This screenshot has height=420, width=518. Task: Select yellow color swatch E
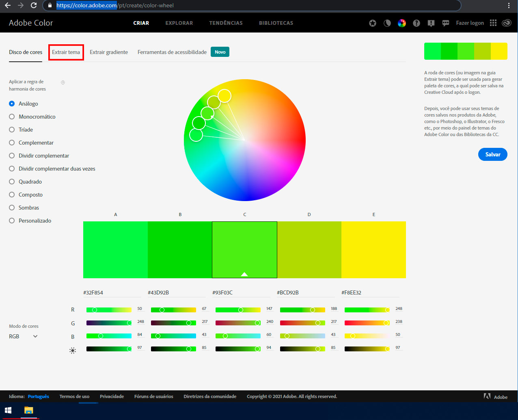pyautogui.click(x=373, y=250)
